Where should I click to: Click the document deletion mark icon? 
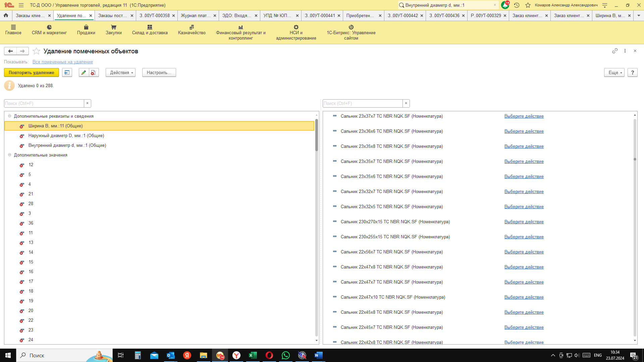click(x=94, y=72)
